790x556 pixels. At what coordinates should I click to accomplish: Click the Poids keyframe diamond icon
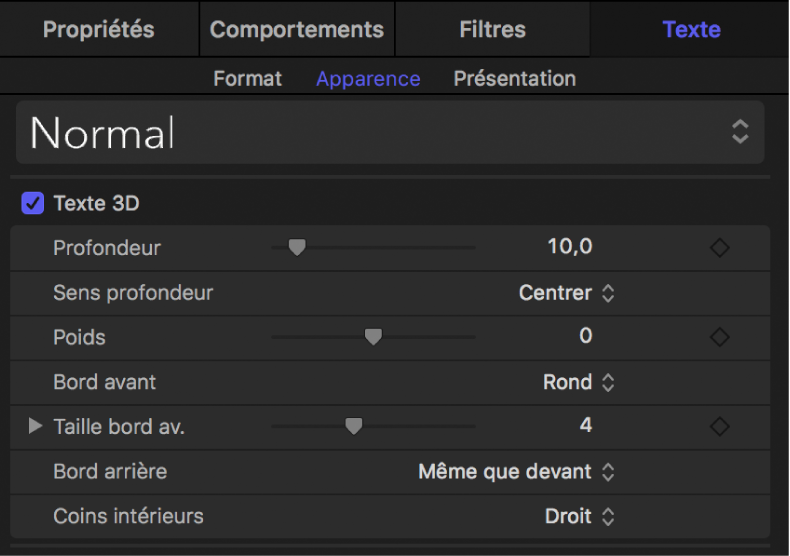tap(719, 338)
